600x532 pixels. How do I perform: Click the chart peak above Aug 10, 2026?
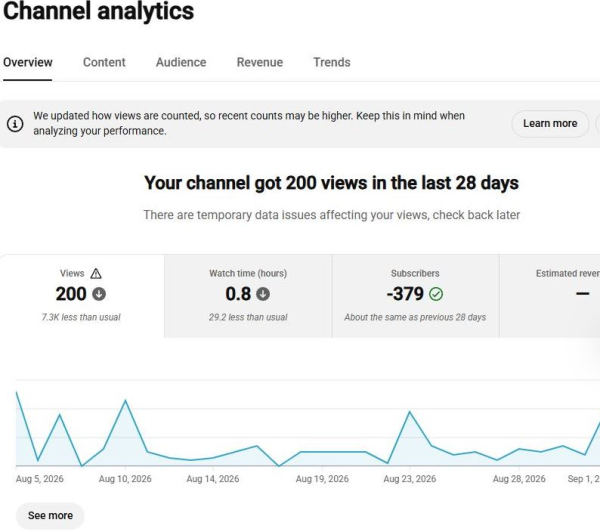(x=125, y=401)
